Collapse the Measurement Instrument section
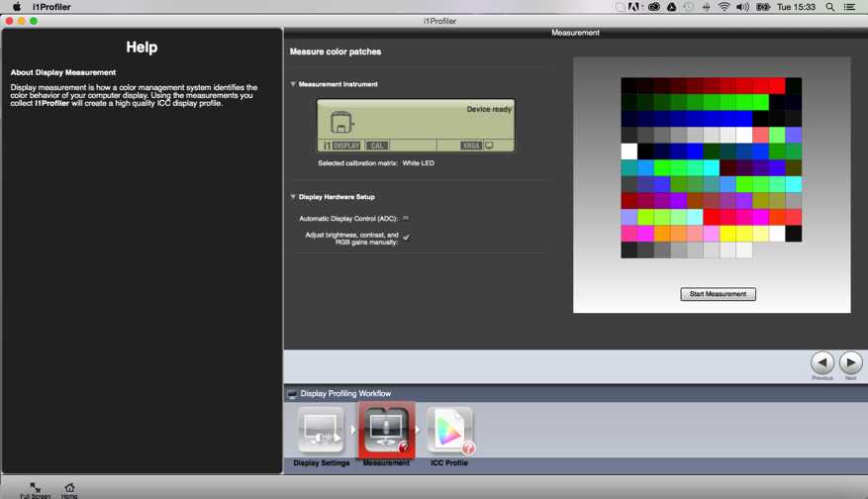Image resolution: width=868 pixels, height=499 pixels. pyautogui.click(x=293, y=84)
